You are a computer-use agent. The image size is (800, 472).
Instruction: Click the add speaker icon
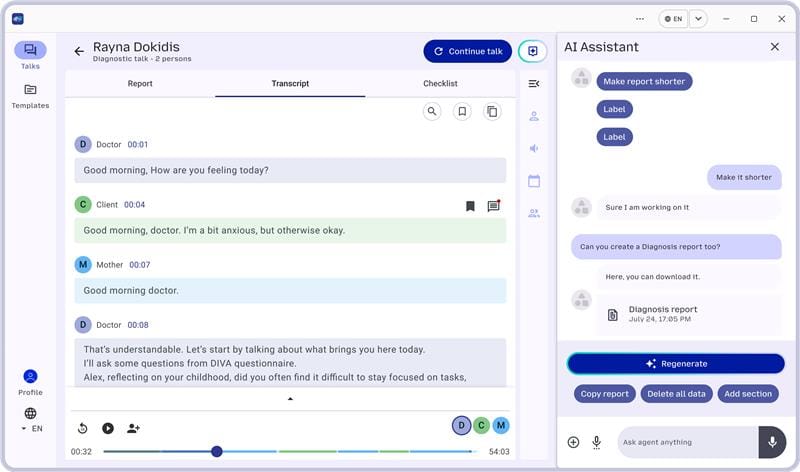coord(134,428)
